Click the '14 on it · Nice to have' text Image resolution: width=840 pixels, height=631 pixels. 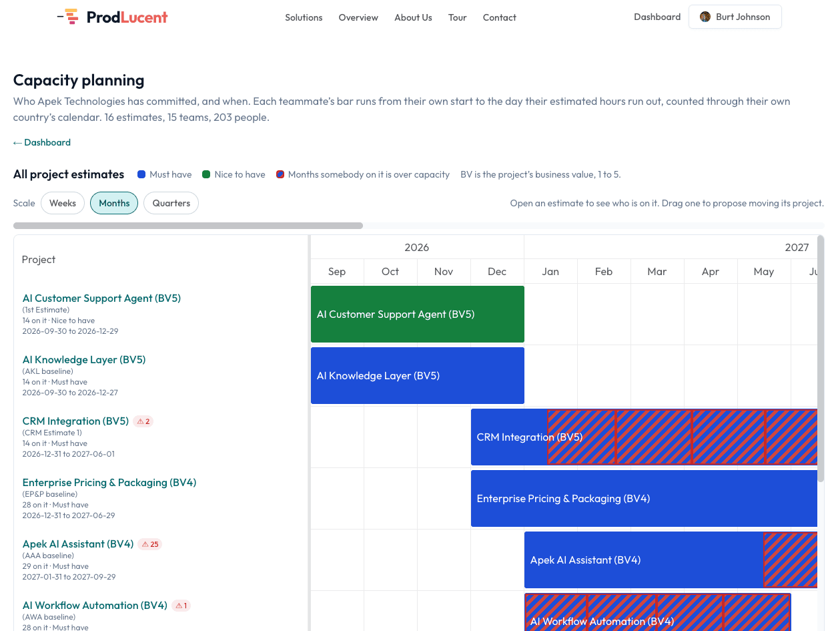point(59,321)
